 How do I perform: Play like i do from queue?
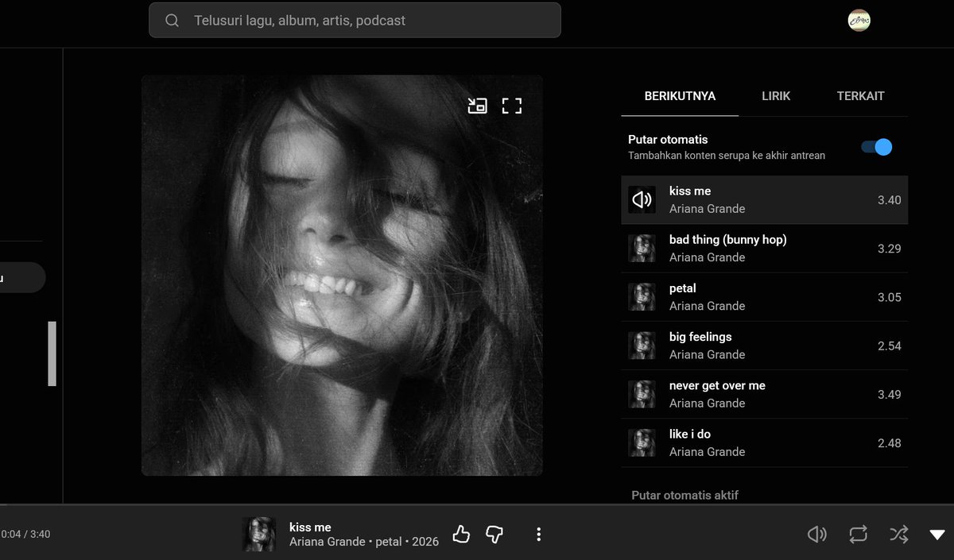pyautogui.click(x=765, y=442)
